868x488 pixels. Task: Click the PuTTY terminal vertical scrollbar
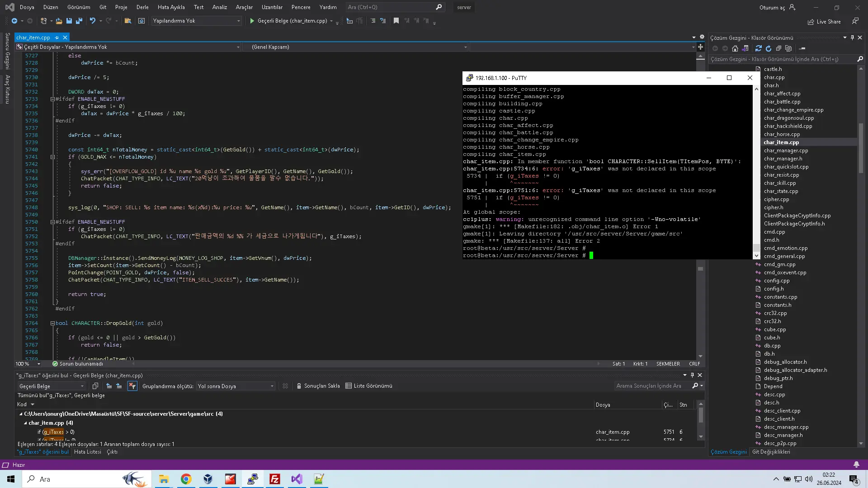coord(756,172)
